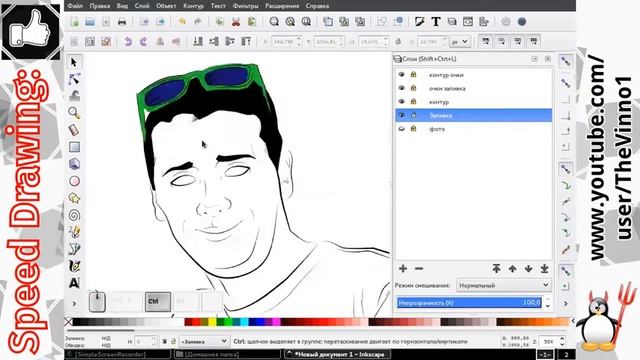
Task: Expand the snap bar overflow chevron
Action: click(566, 304)
